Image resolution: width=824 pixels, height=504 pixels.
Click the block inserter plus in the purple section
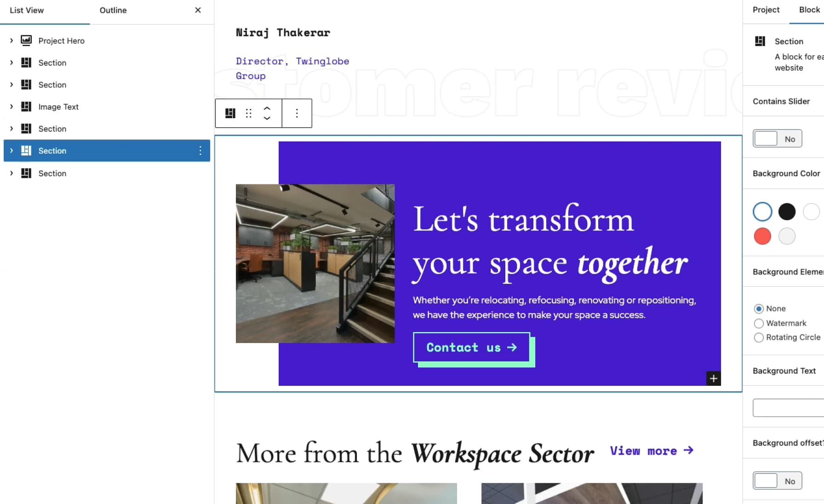pos(714,378)
